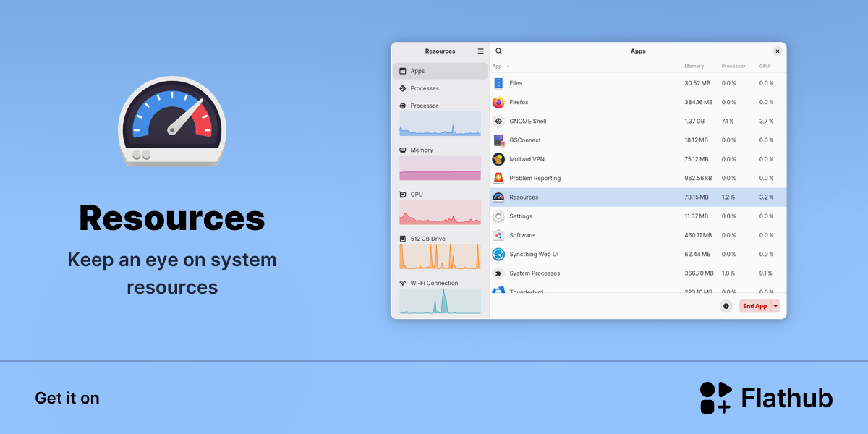Click the Flathub logo
Screen dimensions: 868x434
766,398
